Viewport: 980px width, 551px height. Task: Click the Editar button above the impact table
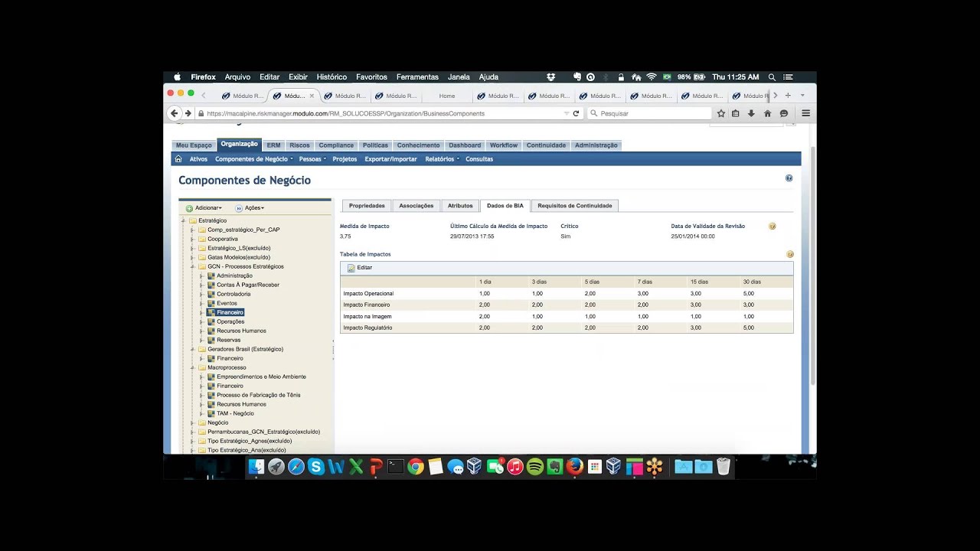click(x=360, y=268)
